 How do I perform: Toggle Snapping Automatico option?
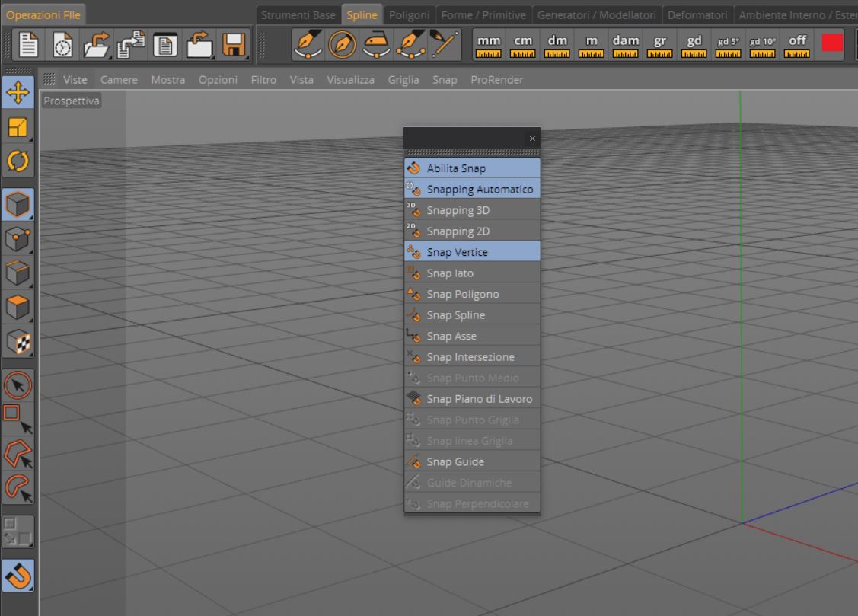tap(472, 189)
